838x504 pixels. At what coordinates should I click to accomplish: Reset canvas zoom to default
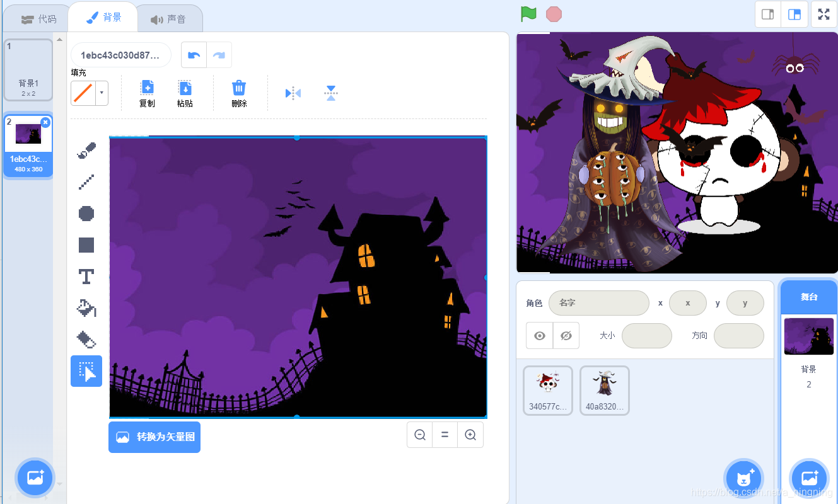click(x=445, y=435)
